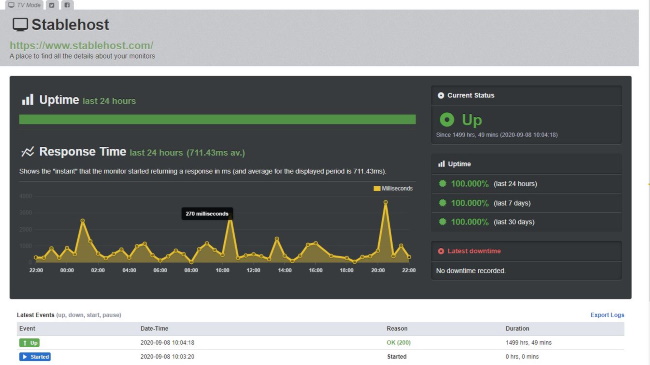Click the date 2020-09-08 10:04:18 cell
The width and height of the screenshot is (650, 365).
[167, 343]
